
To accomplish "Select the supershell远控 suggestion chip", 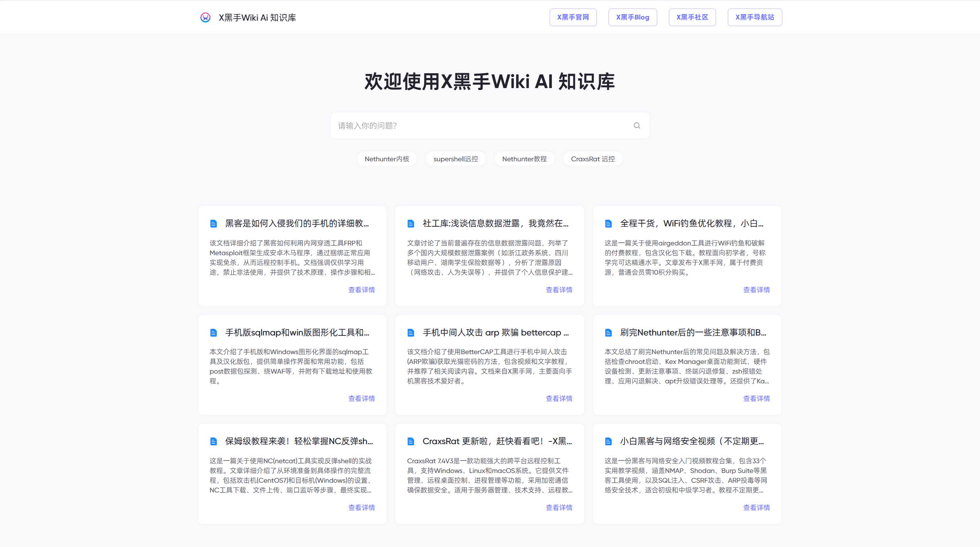I will [456, 159].
